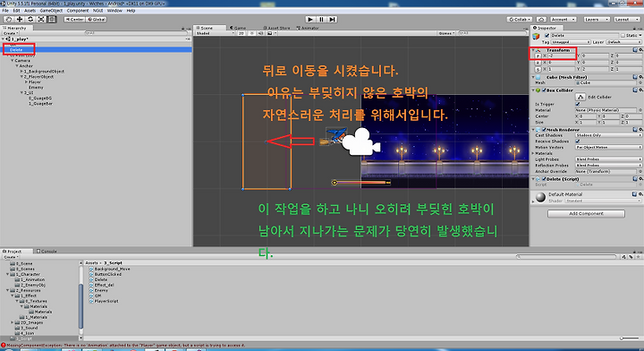Toggle Receive Shadows checkbox
Viewport: 644px width, 351px height.
tap(578, 141)
